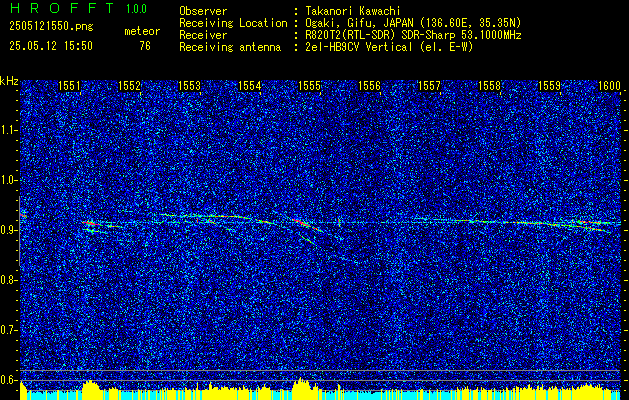Click the HROFFT title text

click(x=61, y=8)
